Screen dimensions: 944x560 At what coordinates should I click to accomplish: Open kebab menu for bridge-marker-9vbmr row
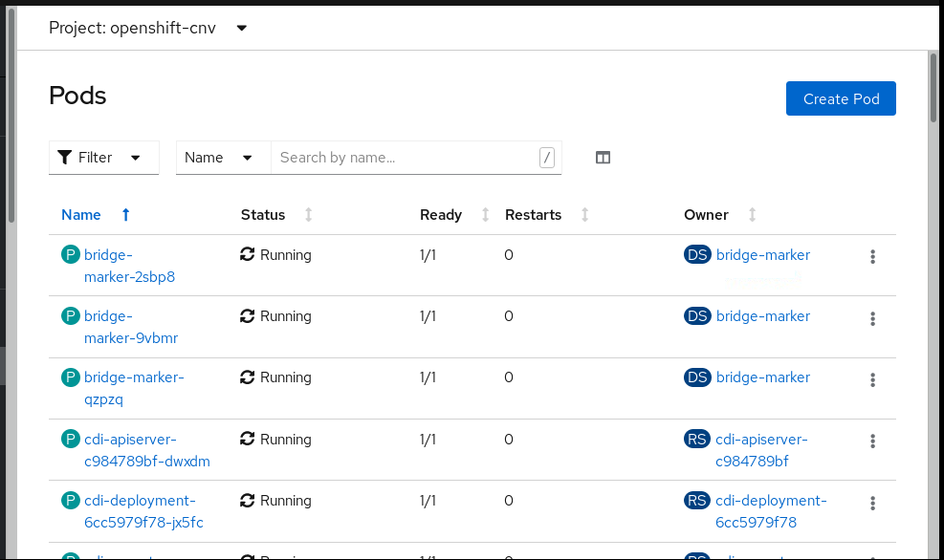point(872,318)
